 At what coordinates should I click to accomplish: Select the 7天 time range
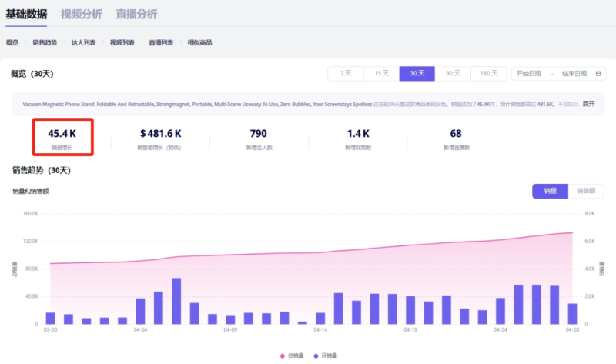[346, 74]
